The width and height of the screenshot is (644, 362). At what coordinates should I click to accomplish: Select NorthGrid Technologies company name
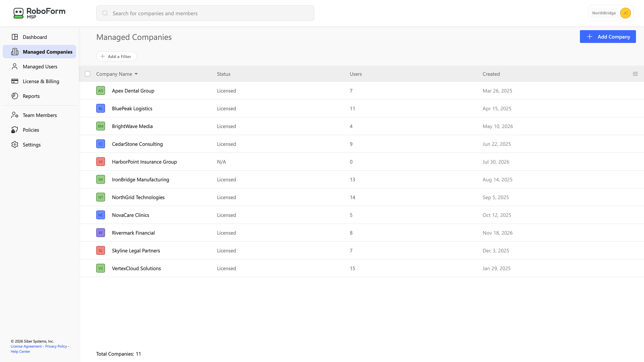pyautogui.click(x=138, y=197)
